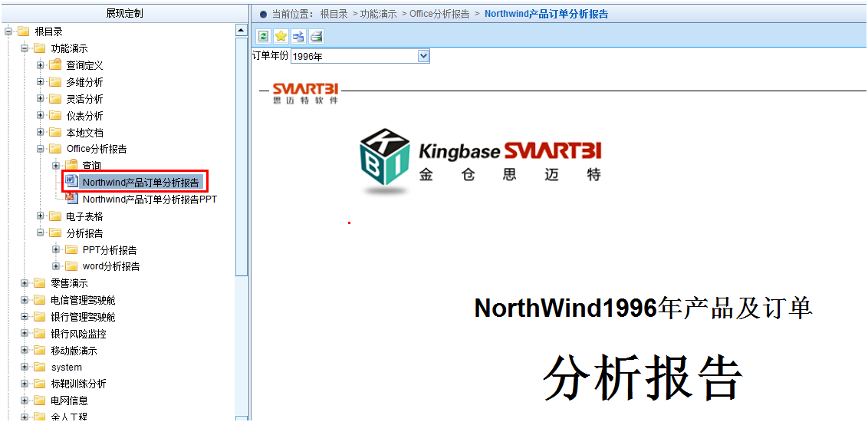Screen dimensions: 868x422
Task: Expand the PPT分析报告 node
Action: click(x=56, y=250)
